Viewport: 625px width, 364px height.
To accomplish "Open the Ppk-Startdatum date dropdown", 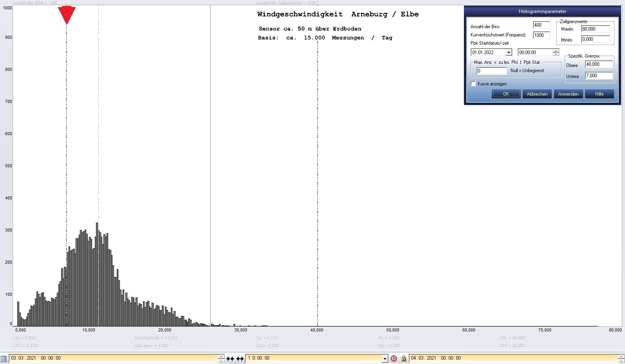I will pyautogui.click(x=509, y=53).
